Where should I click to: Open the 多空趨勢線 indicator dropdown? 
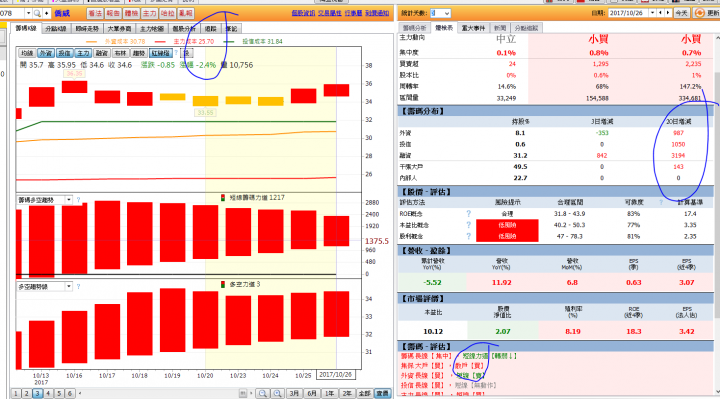(68, 287)
